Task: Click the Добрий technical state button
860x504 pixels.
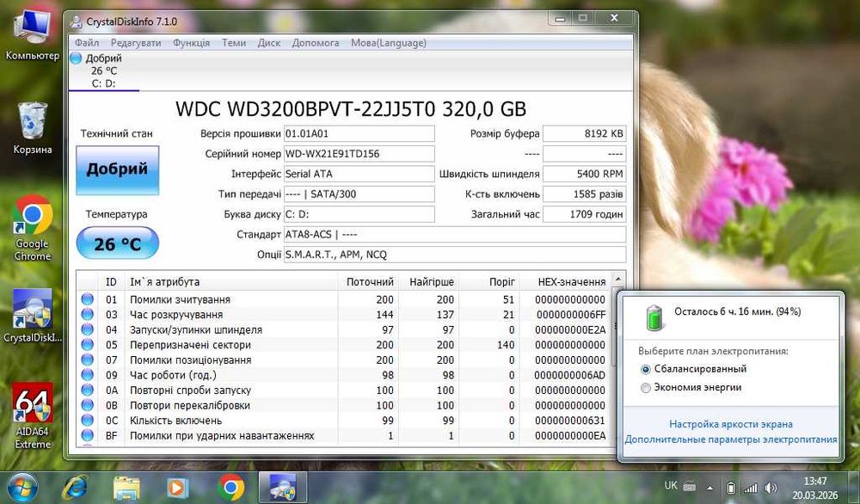Action: point(117,170)
